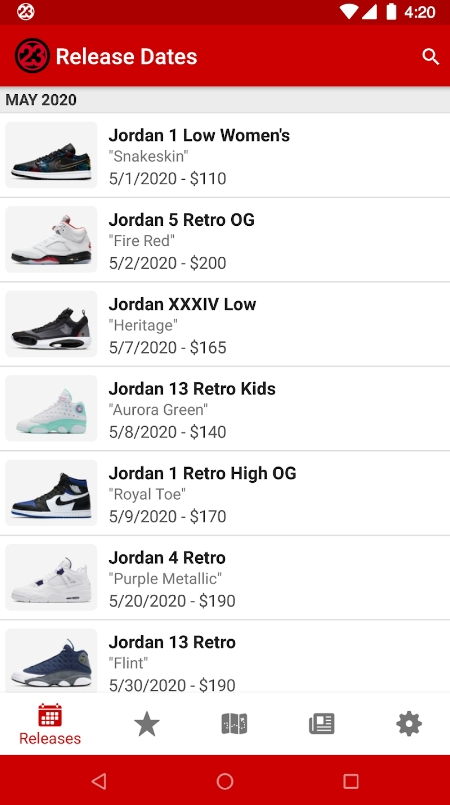The width and height of the screenshot is (450, 805).
Task: Tap the Royal Toe sneaker thumbnail
Action: pos(51,493)
